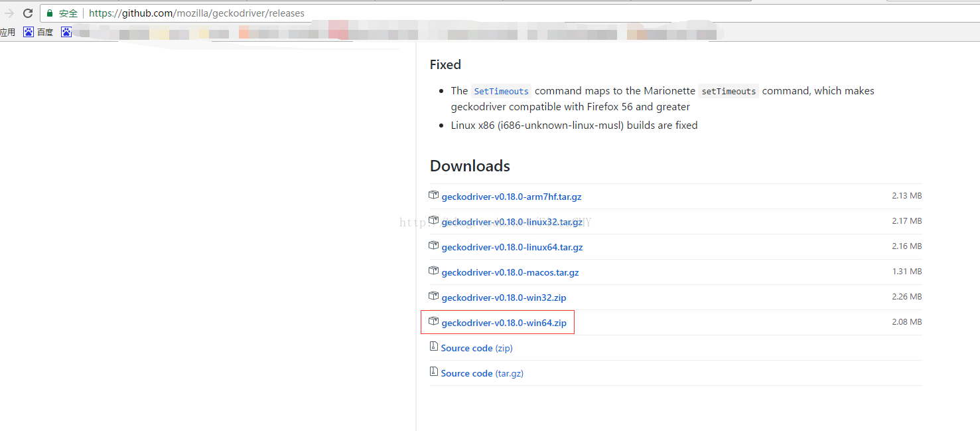Click zip file icon beside Source code (zip)
This screenshot has width=980, height=431.
(x=434, y=347)
